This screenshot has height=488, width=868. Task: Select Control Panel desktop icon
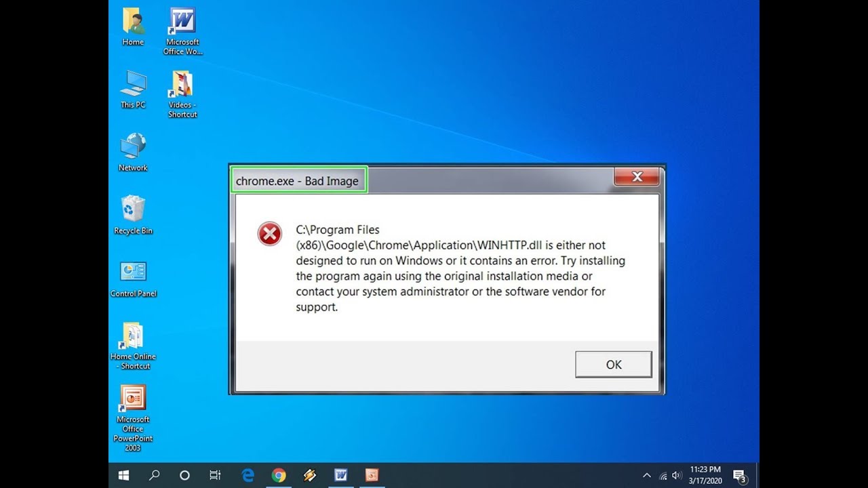pos(133,279)
